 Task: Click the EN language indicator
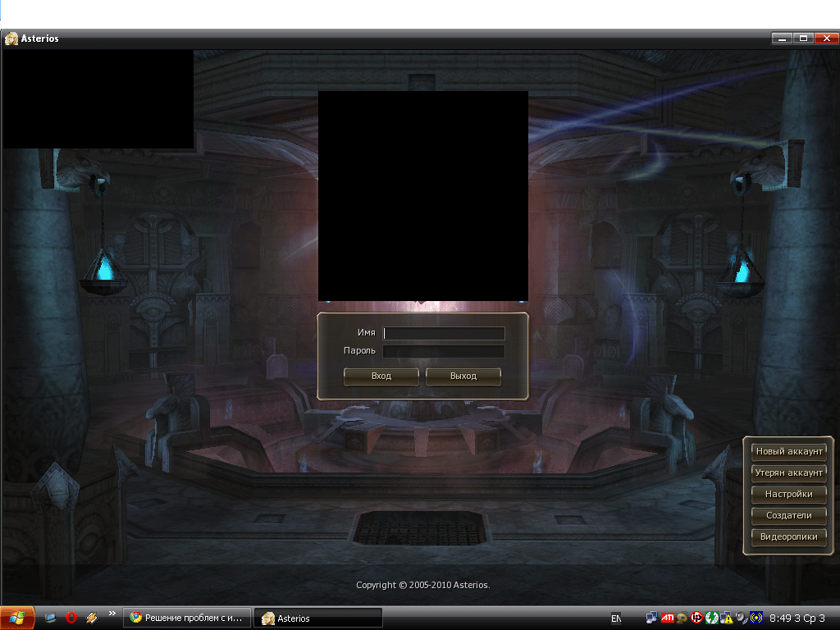click(x=616, y=618)
